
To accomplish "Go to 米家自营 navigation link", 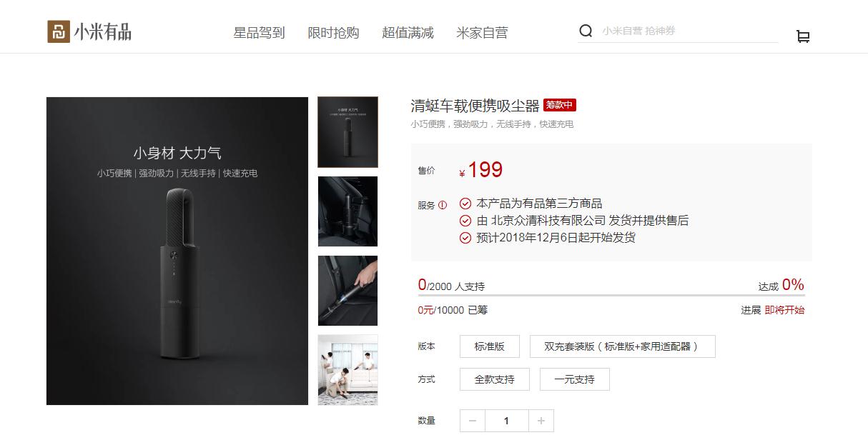I will click(x=483, y=33).
